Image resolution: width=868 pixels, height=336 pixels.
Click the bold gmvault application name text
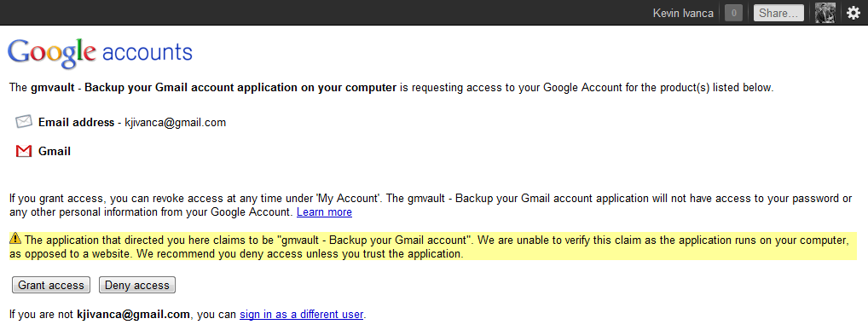coord(214,88)
